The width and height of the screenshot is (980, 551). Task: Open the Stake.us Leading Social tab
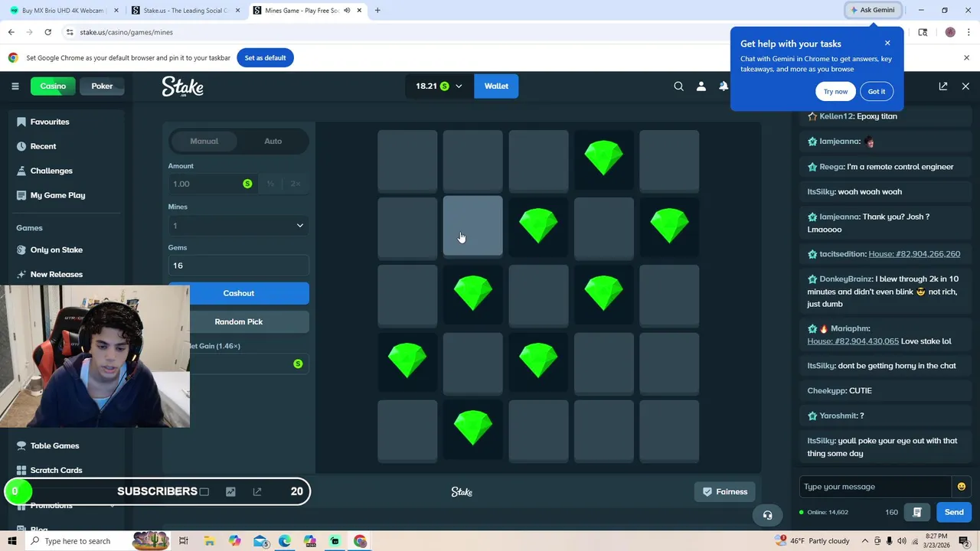[x=186, y=11]
